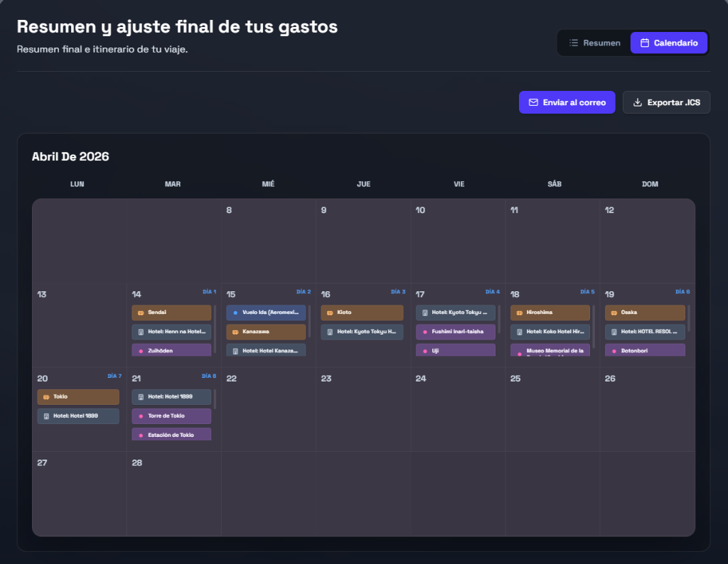This screenshot has width=728, height=564.
Task: Click the blue dot on the Vuelo Ida event
Action: click(235, 313)
